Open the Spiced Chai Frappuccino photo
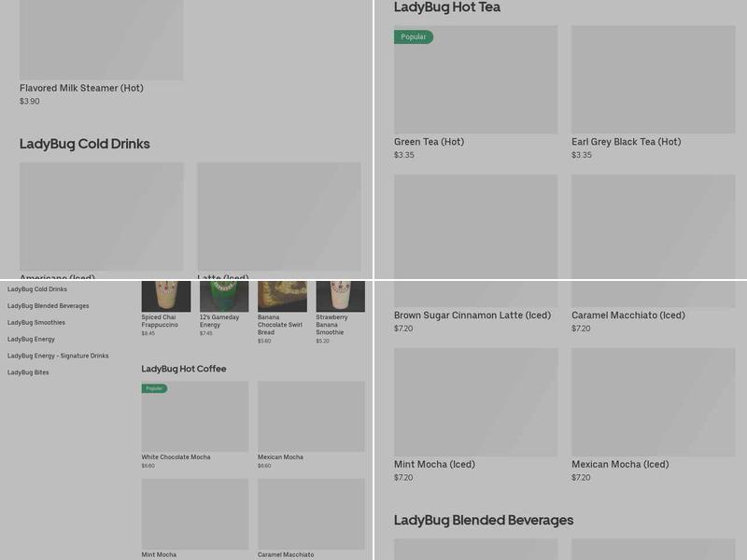The height and width of the screenshot is (560, 747). 166,296
